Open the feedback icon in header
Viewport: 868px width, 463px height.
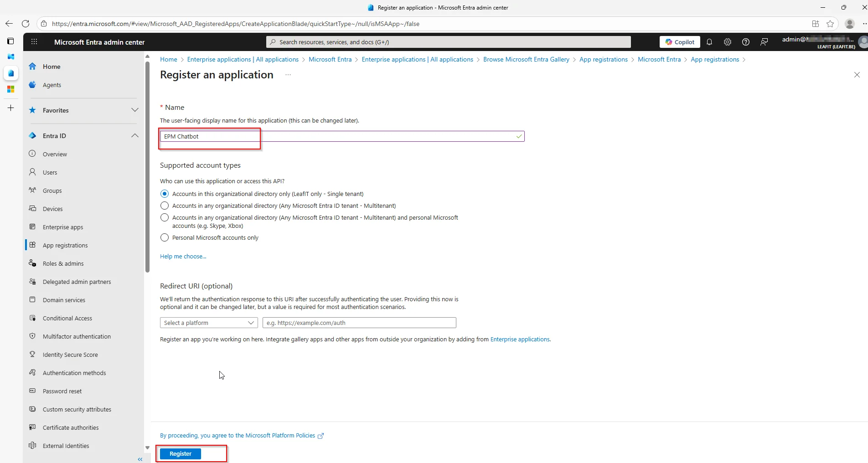coord(764,42)
